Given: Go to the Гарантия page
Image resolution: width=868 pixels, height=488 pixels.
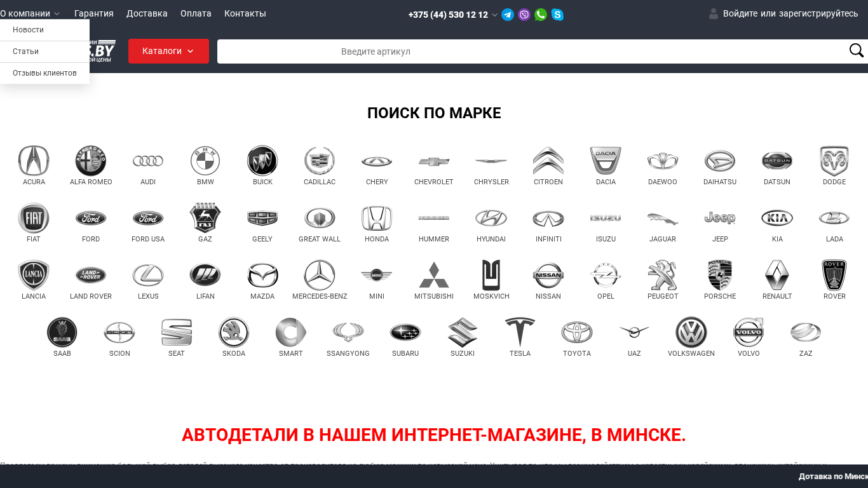Looking at the screenshot, I should click(x=94, y=13).
